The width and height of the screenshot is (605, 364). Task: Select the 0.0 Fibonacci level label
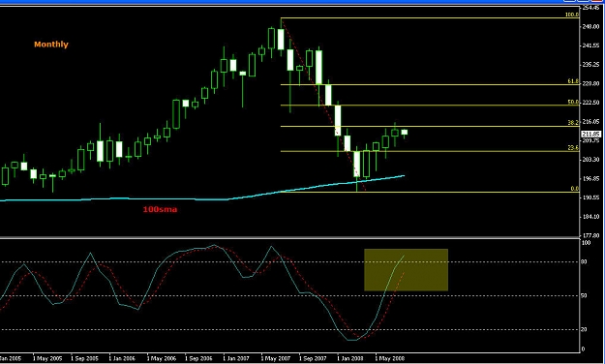tap(575, 189)
